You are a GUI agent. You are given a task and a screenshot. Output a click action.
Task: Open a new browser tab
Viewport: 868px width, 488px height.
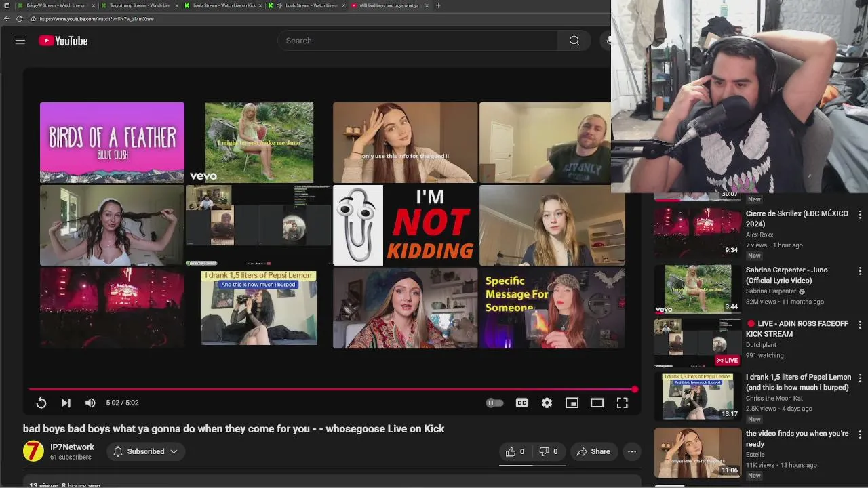click(x=438, y=5)
